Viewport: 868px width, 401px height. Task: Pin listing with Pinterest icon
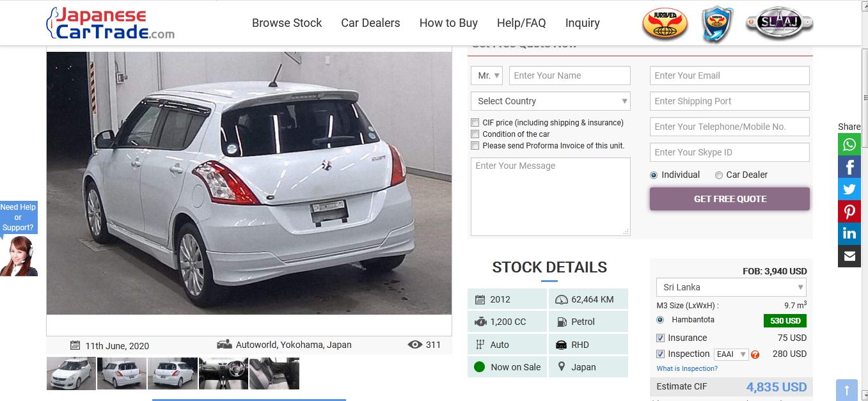(849, 212)
